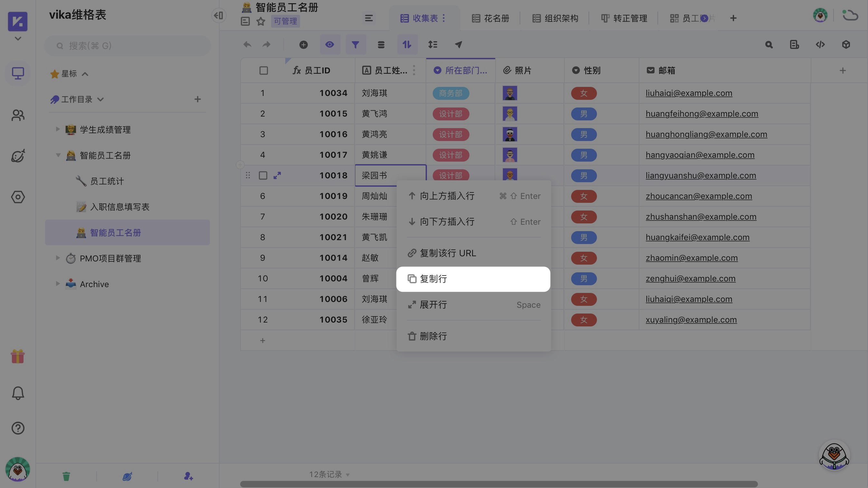Open the widget cube icon
Screen dimensions: 868x488
point(846,44)
